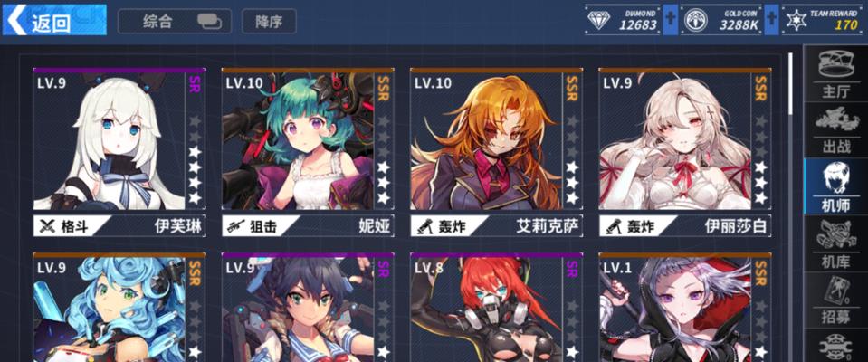Image resolution: width=868 pixels, height=362 pixels.
Task: Open the 出战 battle tab
Action: coord(836,130)
